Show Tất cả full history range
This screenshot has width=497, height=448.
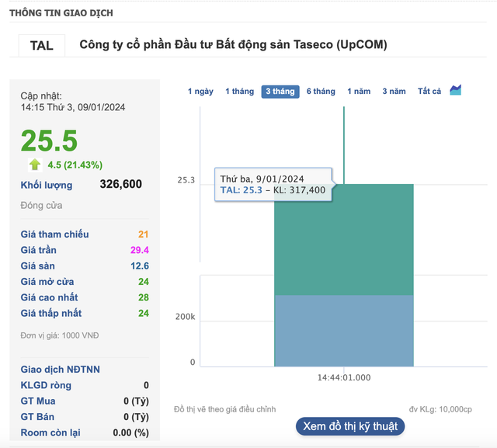click(x=429, y=92)
